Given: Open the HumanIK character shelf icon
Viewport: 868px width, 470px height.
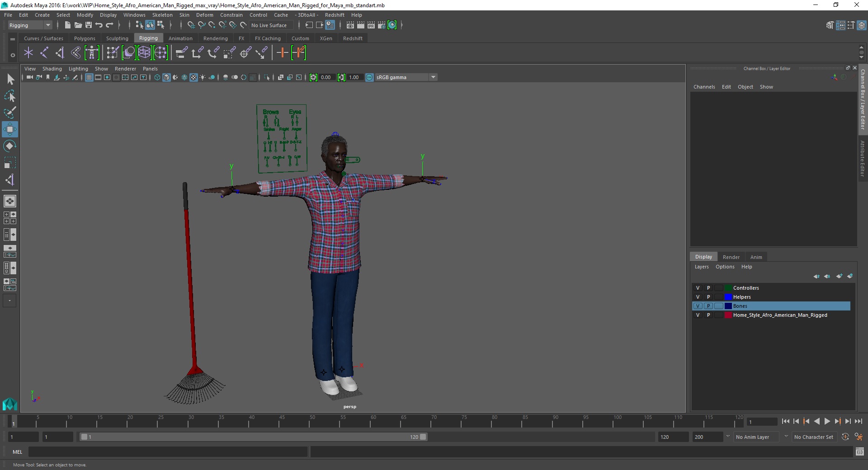Looking at the screenshot, I should tap(92, 53).
